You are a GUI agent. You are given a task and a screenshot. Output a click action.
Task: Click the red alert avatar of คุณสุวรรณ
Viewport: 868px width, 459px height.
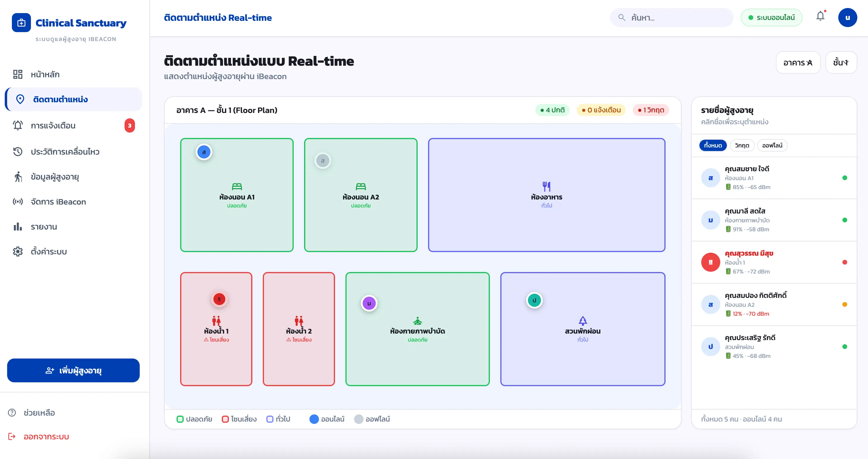tap(711, 262)
